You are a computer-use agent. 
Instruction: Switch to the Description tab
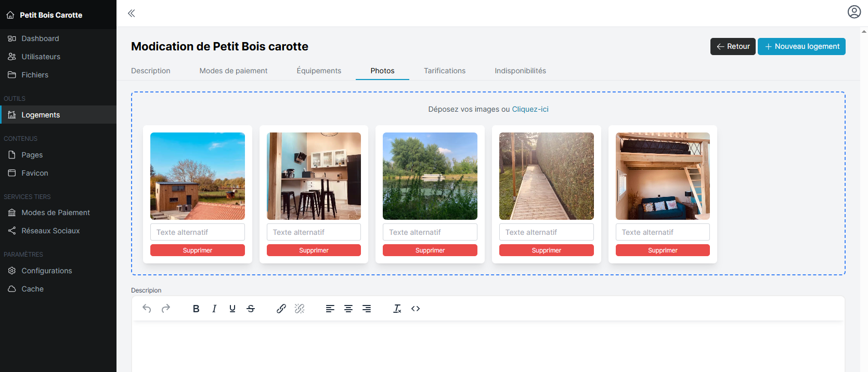[151, 71]
